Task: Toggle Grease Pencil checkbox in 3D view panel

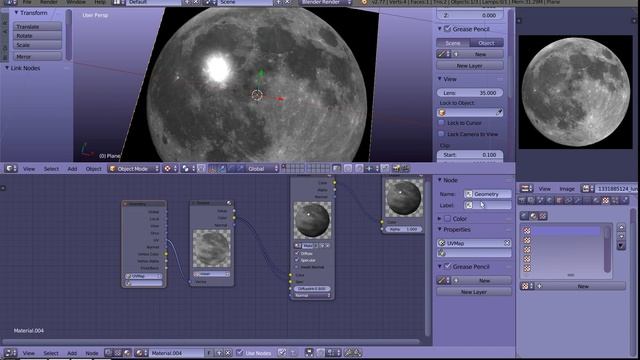Action: tap(447, 29)
